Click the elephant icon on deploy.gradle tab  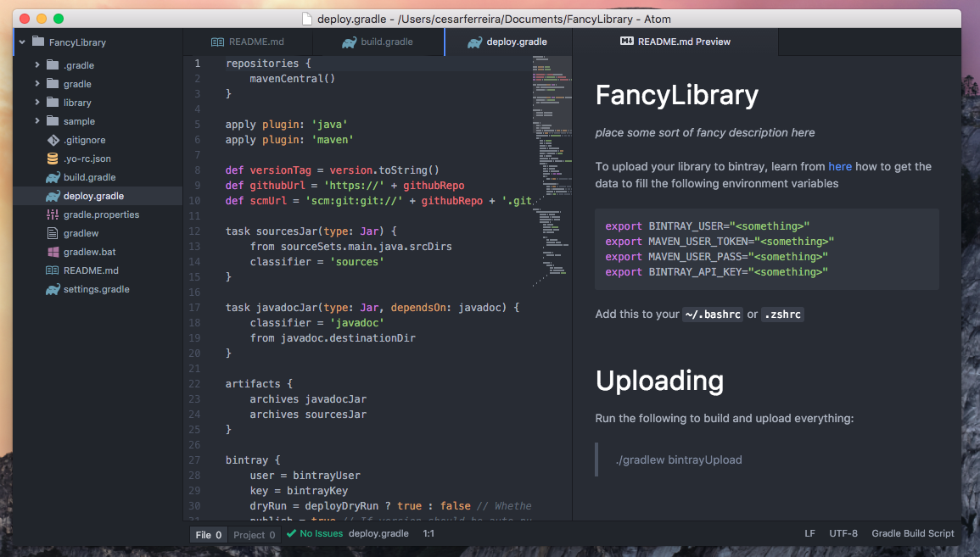point(476,41)
